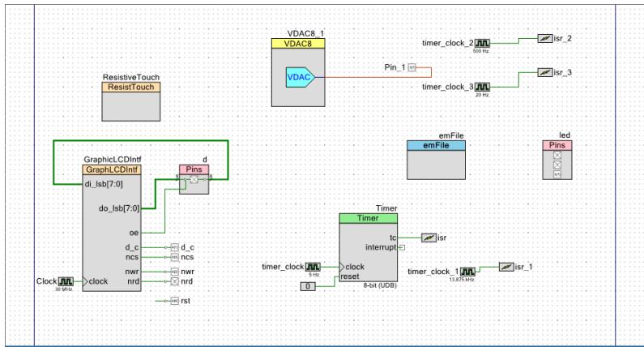Select the 39 MHz Clock symbol

coord(66,281)
